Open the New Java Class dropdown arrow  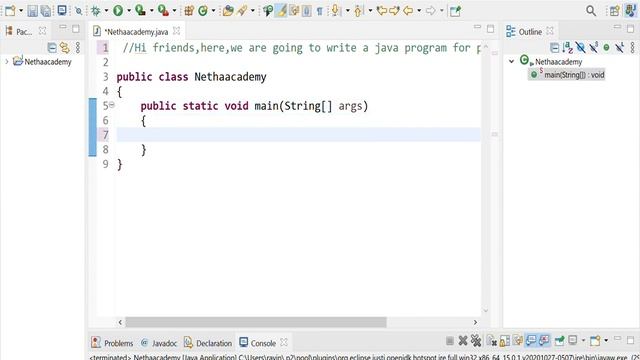(x=213, y=11)
